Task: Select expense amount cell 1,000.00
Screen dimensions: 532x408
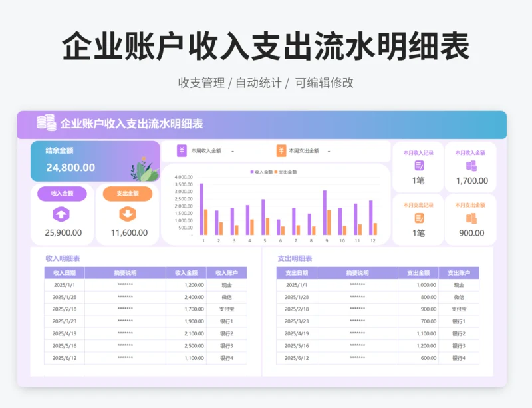Action: pos(418,285)
